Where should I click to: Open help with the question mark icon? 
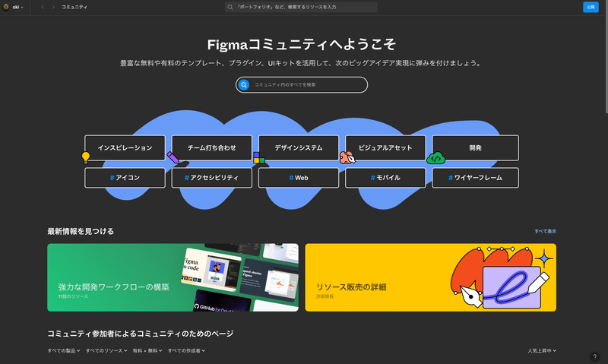594,356
